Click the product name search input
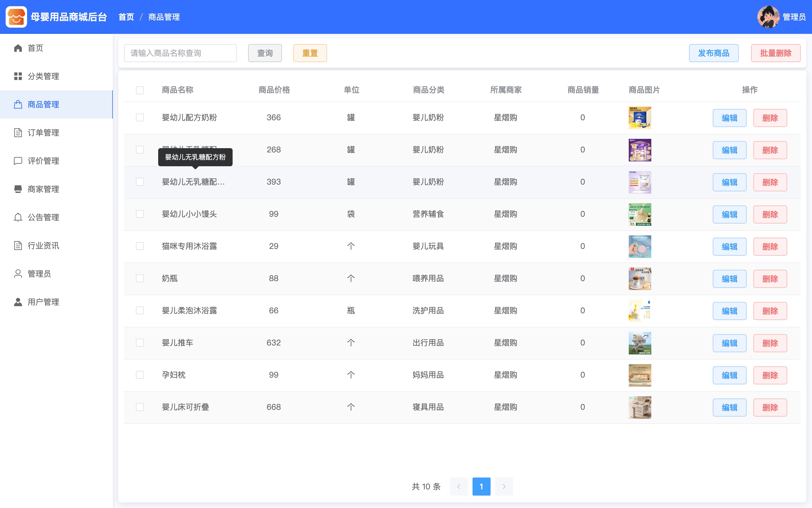 (x=180, y=53)
